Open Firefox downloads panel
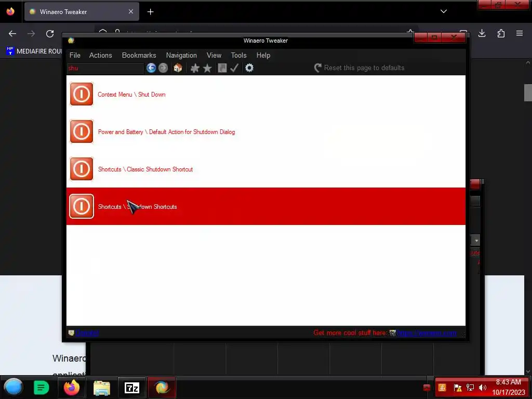The image size is (532, 399). (482, 33)
